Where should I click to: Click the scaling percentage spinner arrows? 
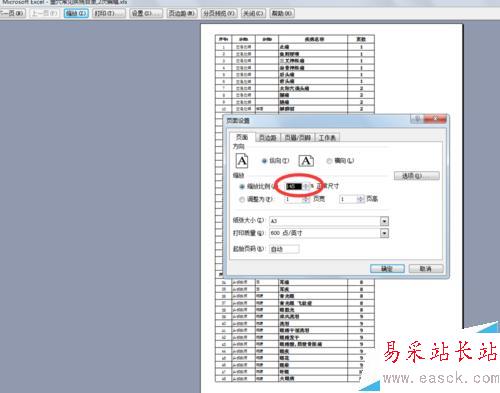pos(306,186)
